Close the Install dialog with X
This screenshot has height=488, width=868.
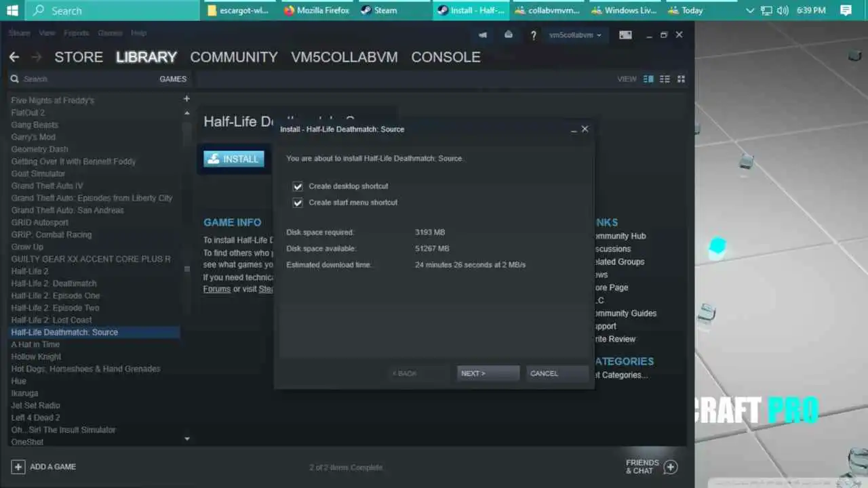[585, 129]
